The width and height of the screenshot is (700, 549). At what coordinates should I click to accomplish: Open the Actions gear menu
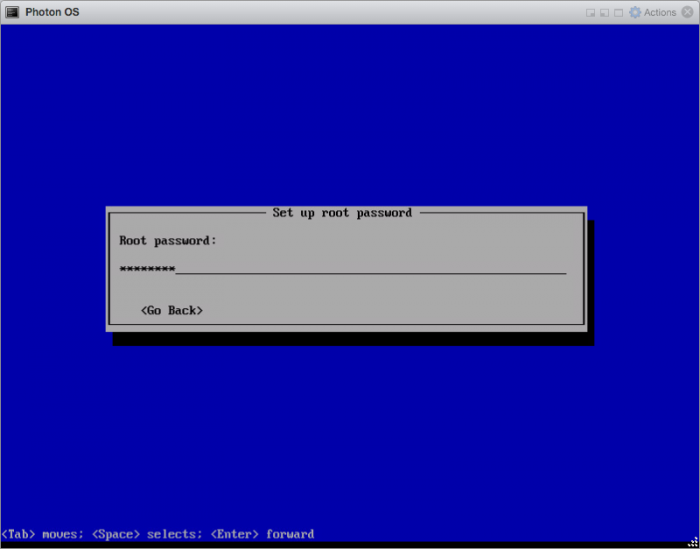[x=653, y=12]
